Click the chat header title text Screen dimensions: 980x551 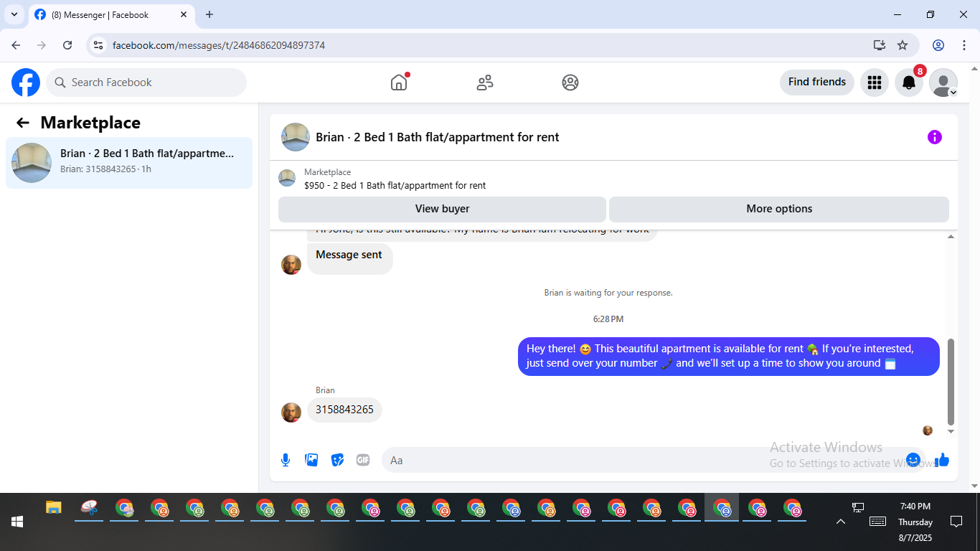pos(438,137)
